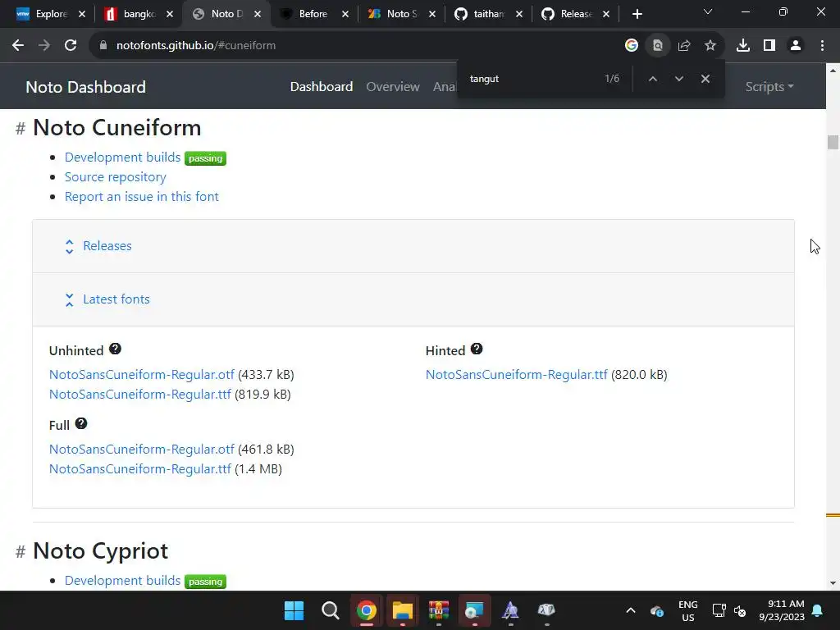Click the Cuneiform passing build badge

205,158
